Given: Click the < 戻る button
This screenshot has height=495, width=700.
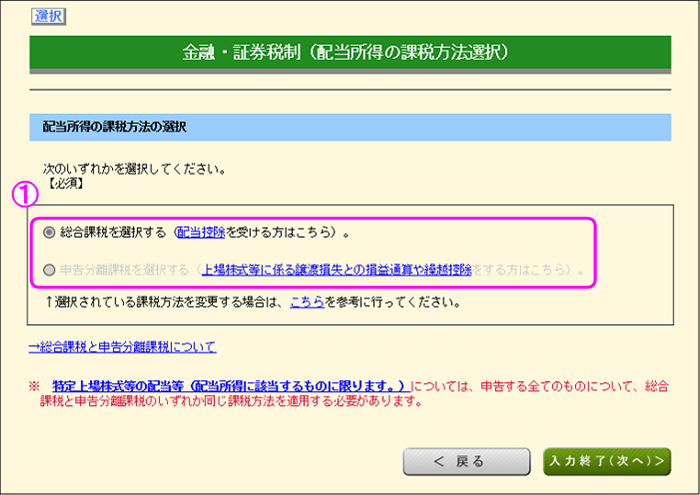Looking at the screenshot, I should [x=467, y=462].
